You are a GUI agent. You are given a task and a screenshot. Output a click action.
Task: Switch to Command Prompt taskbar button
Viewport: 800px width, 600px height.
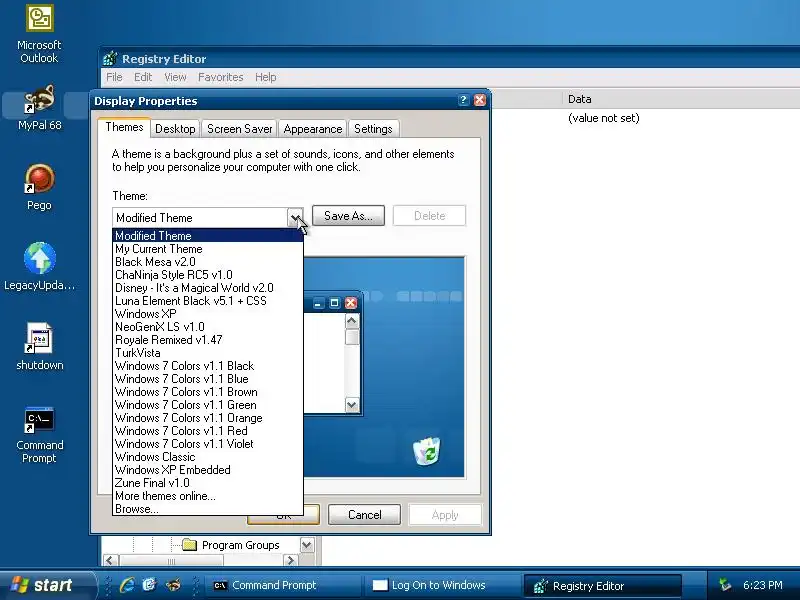pos(282,585)
